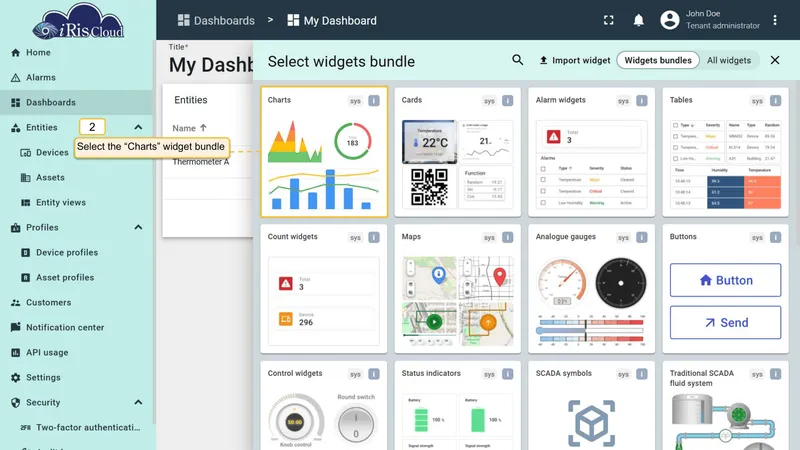This screenshot has width=800, height=450.
Task: Select the Tables widget bundle
Action: 726,152
